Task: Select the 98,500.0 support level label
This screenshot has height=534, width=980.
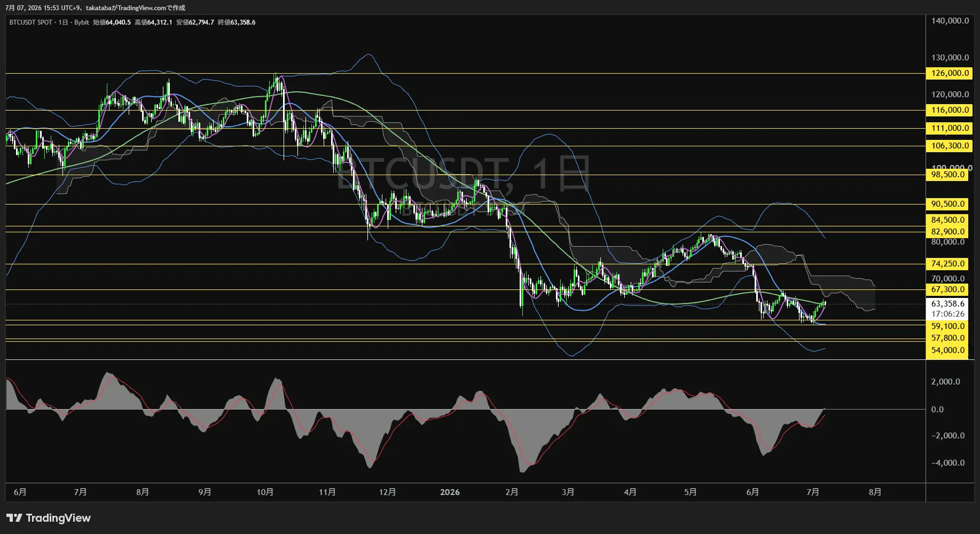Action: pyautogui.click(x=947, y=175)
